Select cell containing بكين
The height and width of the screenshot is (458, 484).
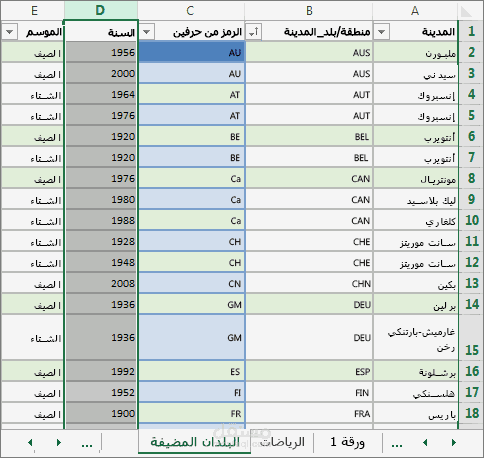tap(415, 283)
